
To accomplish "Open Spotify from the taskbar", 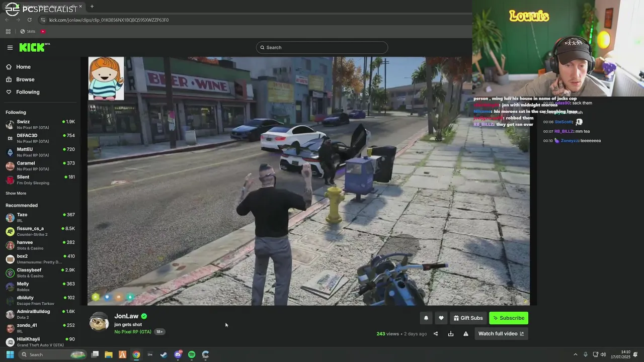I will (192, 354).
